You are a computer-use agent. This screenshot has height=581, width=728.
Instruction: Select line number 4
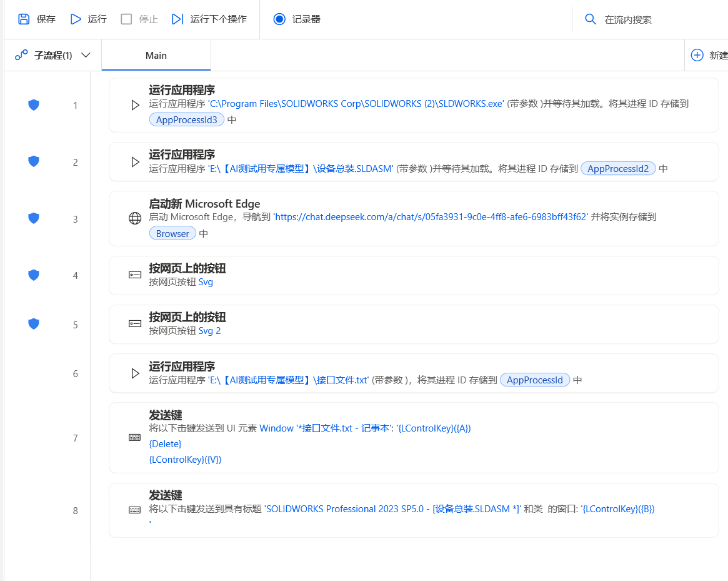pos(75,276)
